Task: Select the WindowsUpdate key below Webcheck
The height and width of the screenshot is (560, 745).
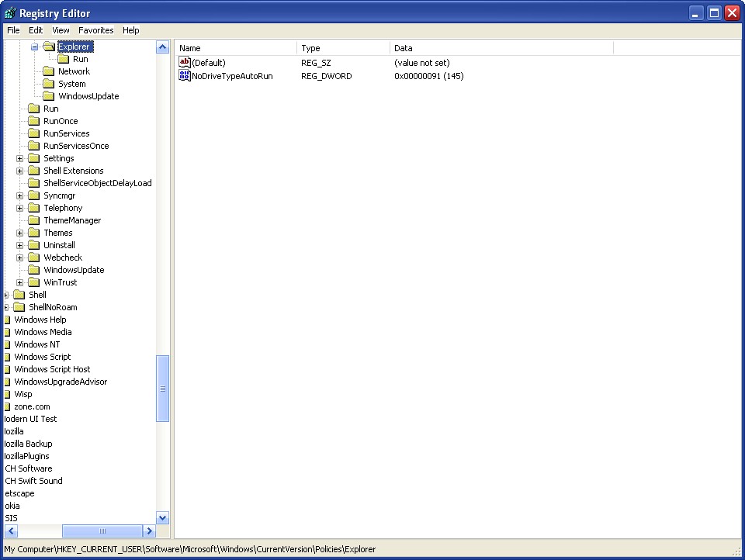Action: (74, 270)
